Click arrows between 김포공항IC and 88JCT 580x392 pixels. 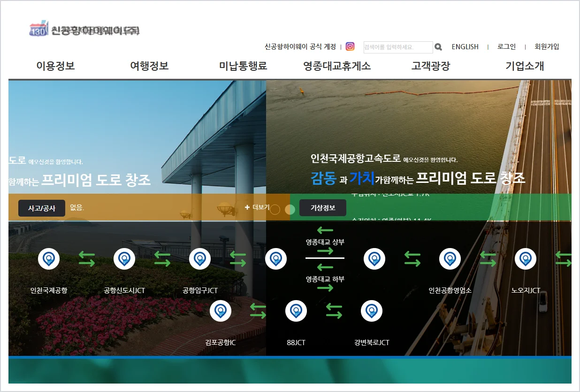(x=258, y=311)
